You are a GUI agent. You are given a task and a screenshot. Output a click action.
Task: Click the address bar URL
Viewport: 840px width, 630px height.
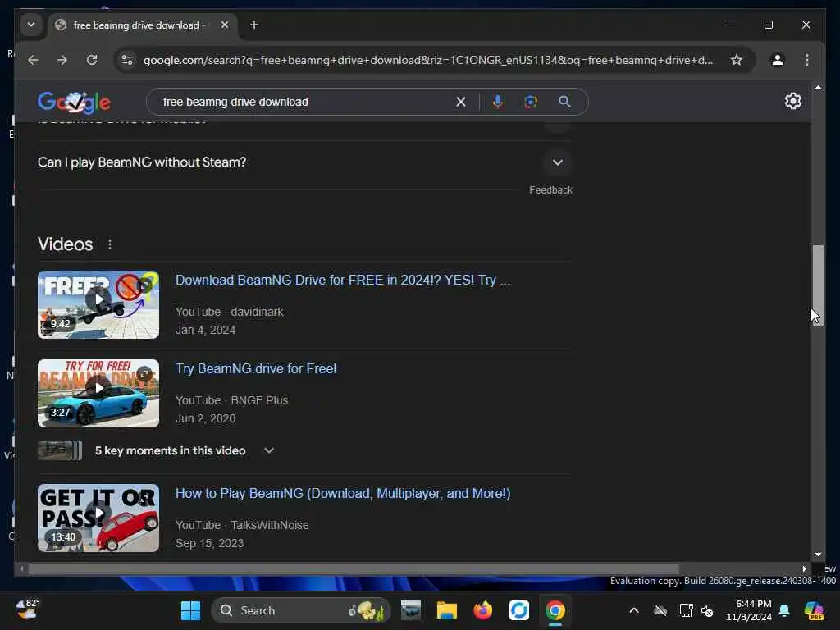click(x=428, y=60)
